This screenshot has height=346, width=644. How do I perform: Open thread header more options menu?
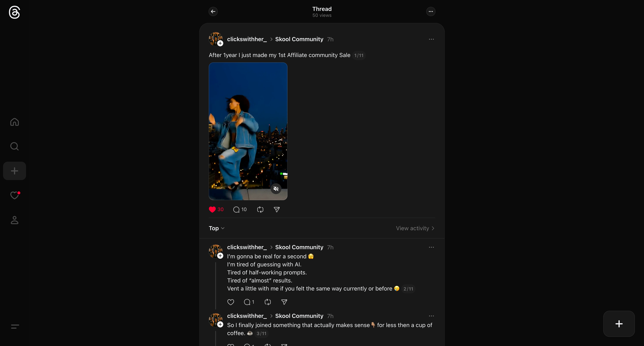430,11
